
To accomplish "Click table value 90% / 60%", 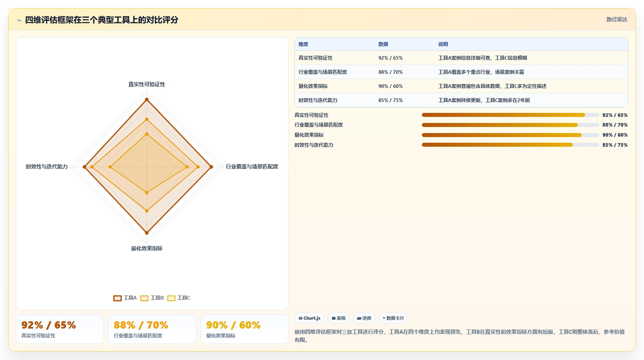I will pos(390,86).
